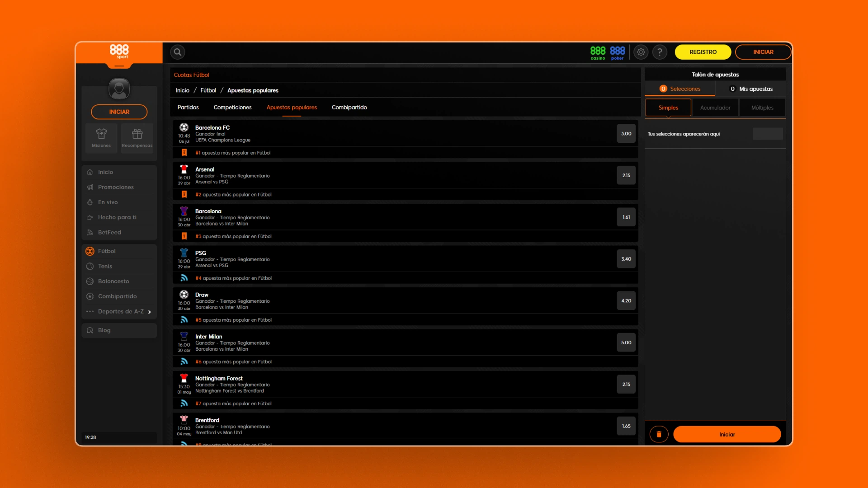Click Cuotas Fútbol heading
This screenshot has height=488, width=868.
(x=192, y=75)
